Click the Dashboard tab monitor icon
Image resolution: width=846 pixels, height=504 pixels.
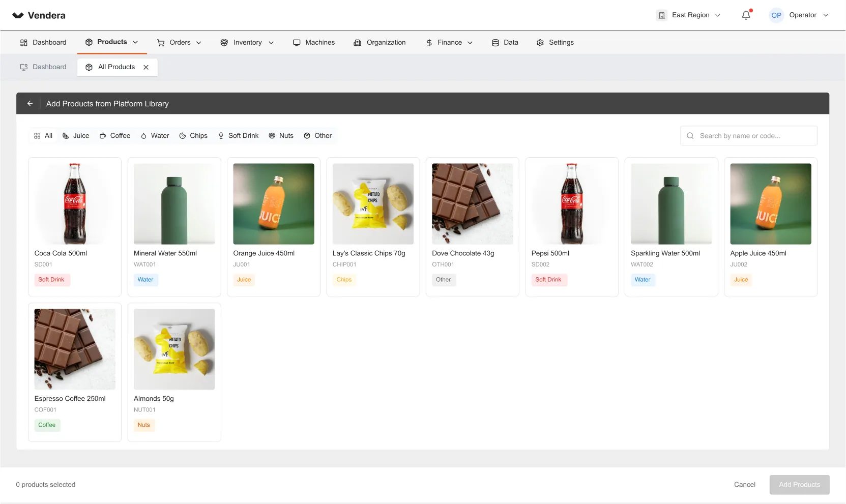click(x=24, y=67)
